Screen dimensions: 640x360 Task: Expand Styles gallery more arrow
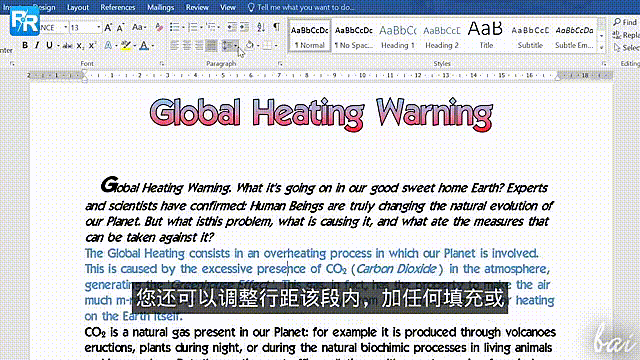click(x=602, y=48)
